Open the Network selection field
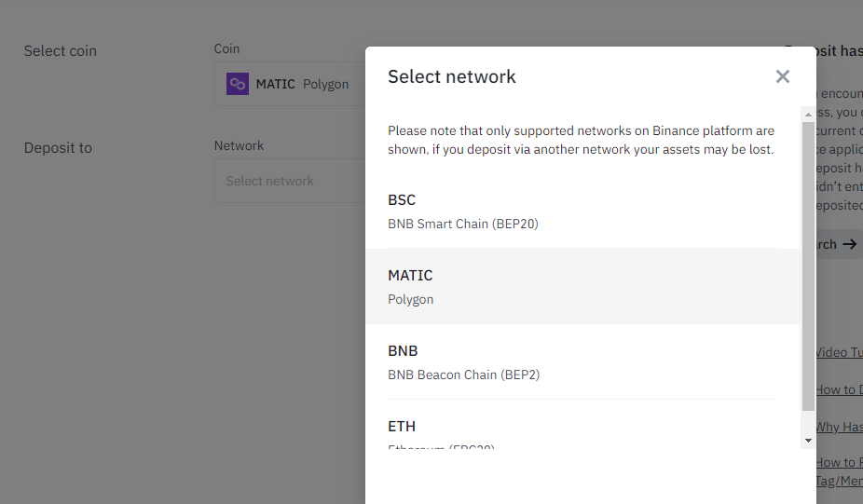The width and height of the screenshot is (863, 504). [289, 181]
